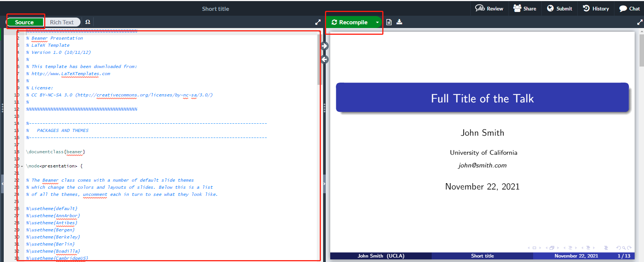Viewport: 644px width, 262px height.
Task: Expand the file tree sidebar handle
Action: click(x=2, y=184)
